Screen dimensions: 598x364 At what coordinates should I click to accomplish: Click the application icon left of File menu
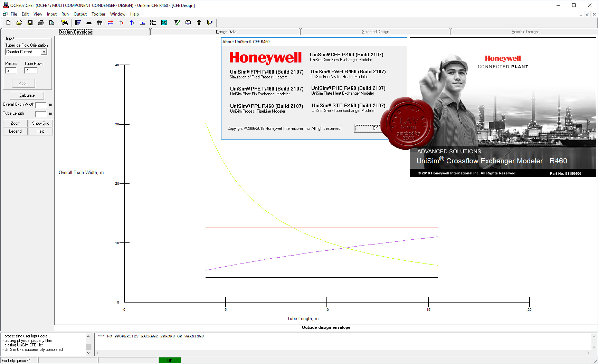6,14
